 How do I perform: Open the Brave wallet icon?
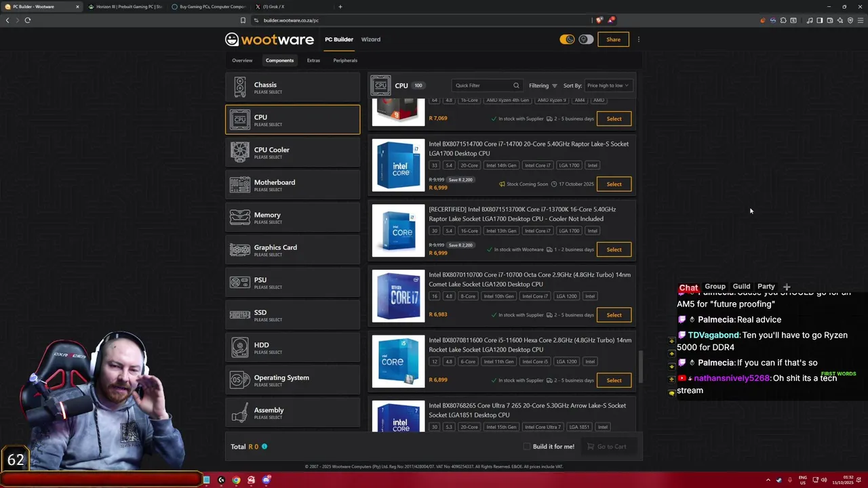click(830, 20)
